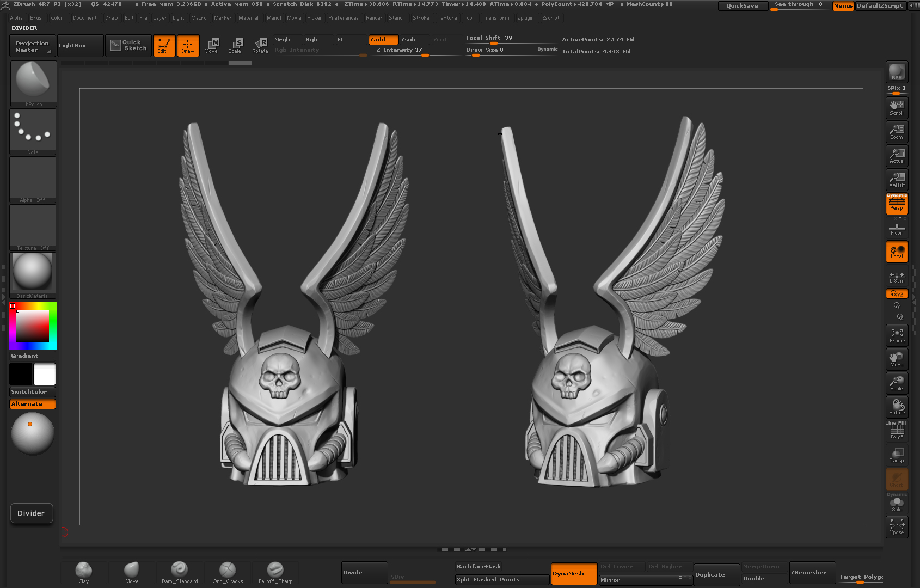Click the right shelf Rotate icon

tap(897, 407)
